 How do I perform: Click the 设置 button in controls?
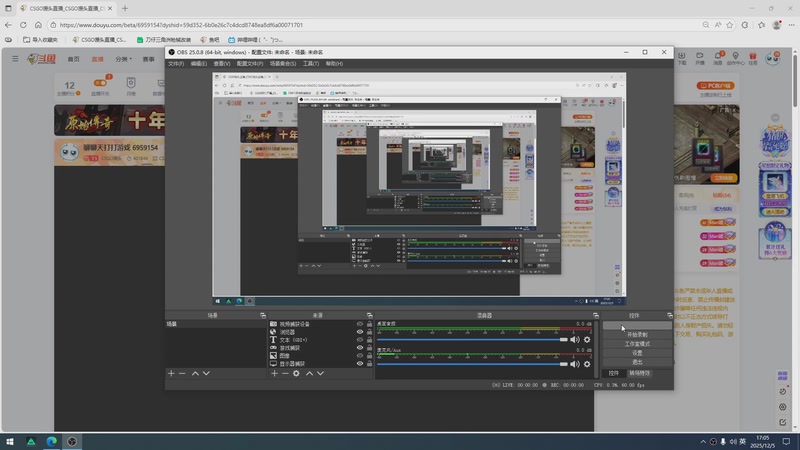click(x=637, y=353)
